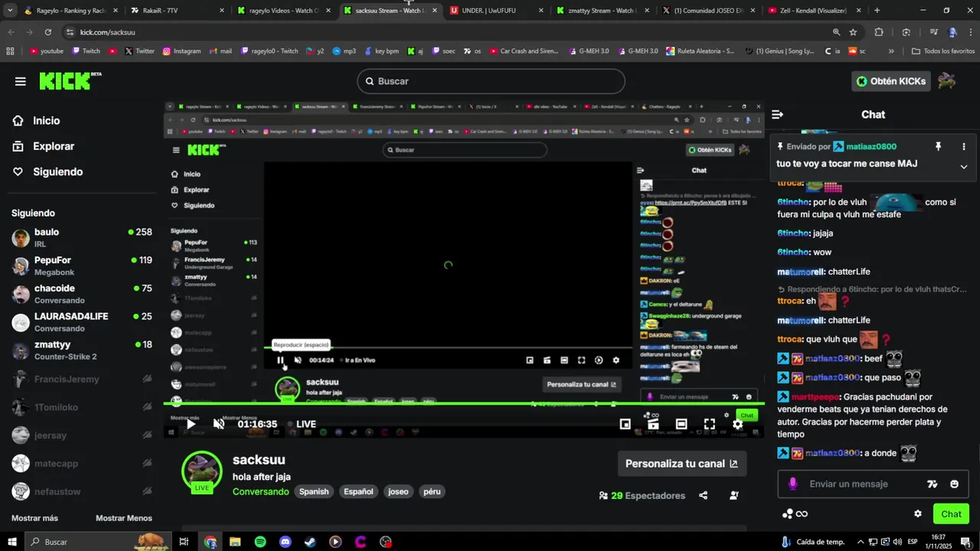980x551 pixels.
Task: Click the sacksuu streamer avatar
Action: (x=202, y=471)
